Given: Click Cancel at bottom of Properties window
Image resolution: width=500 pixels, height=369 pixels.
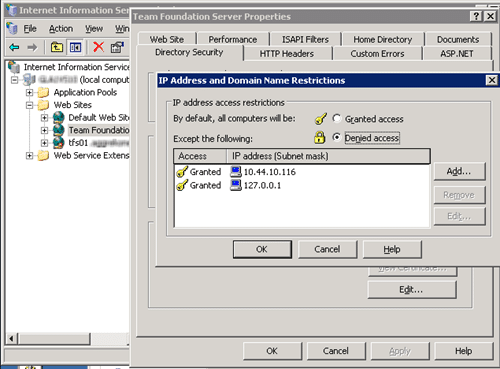Looking at the screenshot, I should 336,351.
